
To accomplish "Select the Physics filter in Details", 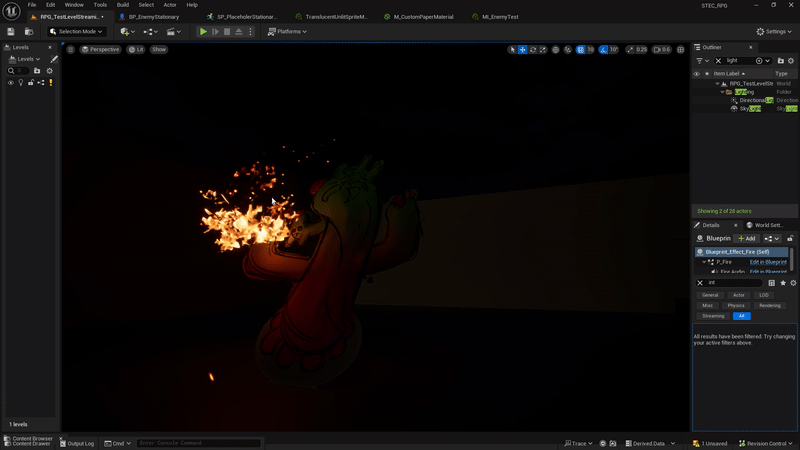I will point(736,306).
